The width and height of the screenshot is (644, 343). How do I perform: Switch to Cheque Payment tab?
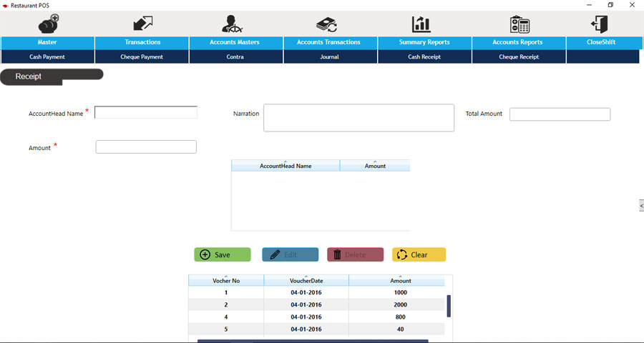click(x=142, y=56)
